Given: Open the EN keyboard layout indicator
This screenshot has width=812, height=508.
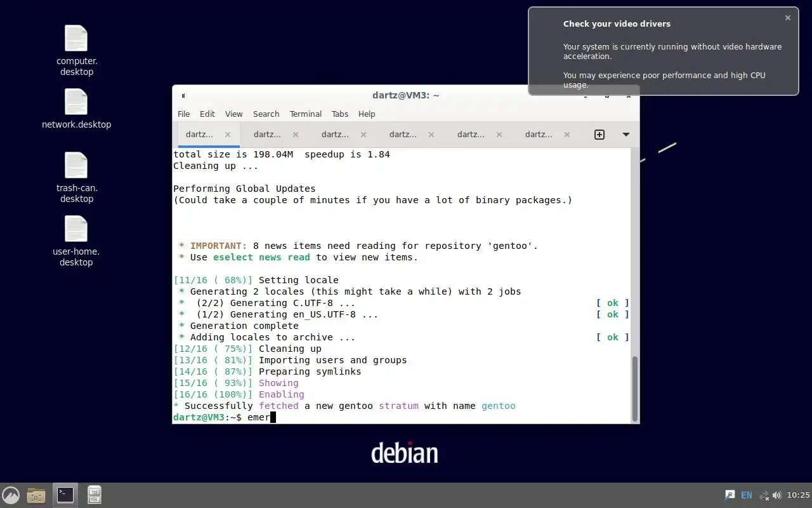Looking at the screenshot, I should pyautogui.click(x=747, y=495).
